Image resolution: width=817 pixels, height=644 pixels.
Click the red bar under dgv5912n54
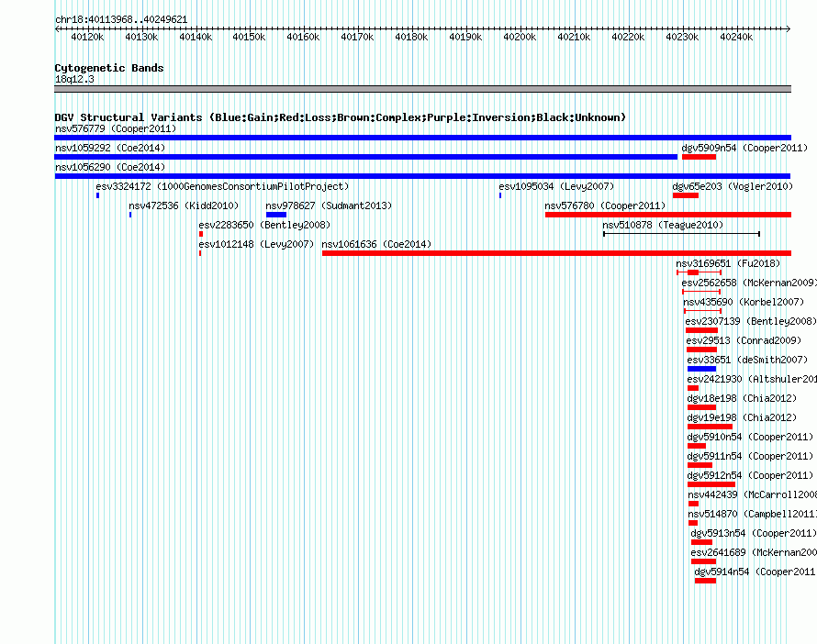711,484
